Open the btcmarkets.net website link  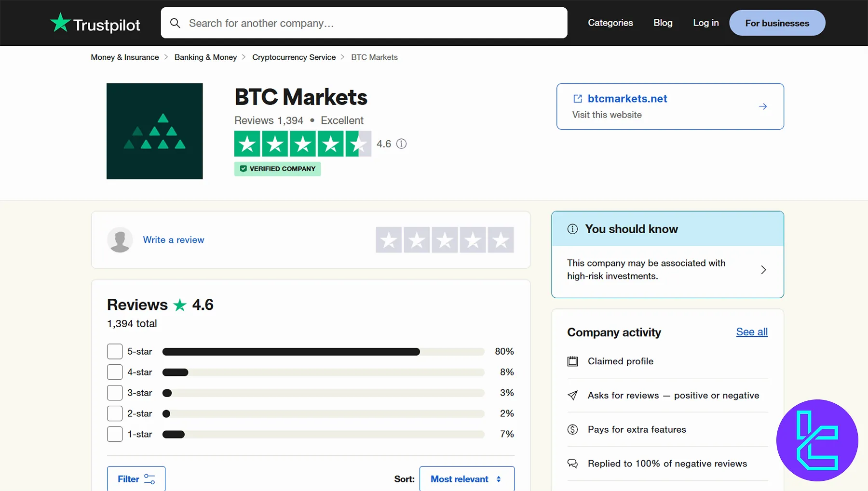coord(627,98)
